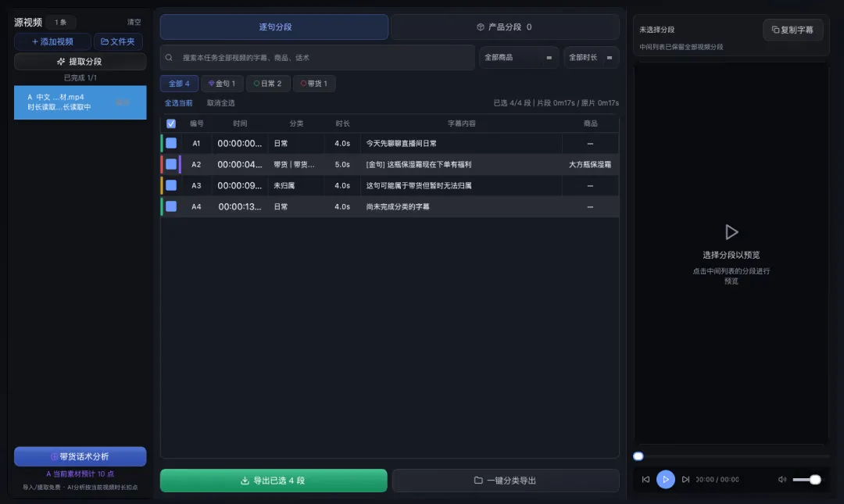The width and height of the screenshot is (844, 504).
Task: Click the 添加视频 add video button
Action: pyautogui.click(x=52, y=41)
